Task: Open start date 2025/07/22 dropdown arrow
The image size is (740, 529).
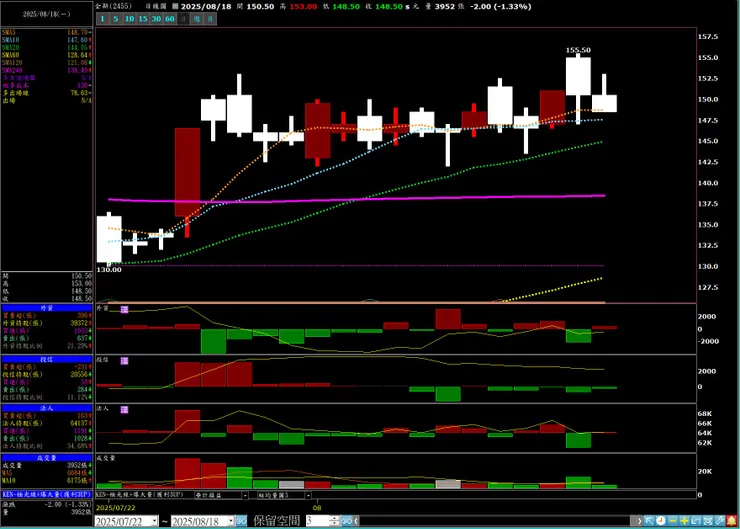Action: click(x=154, y=521)
